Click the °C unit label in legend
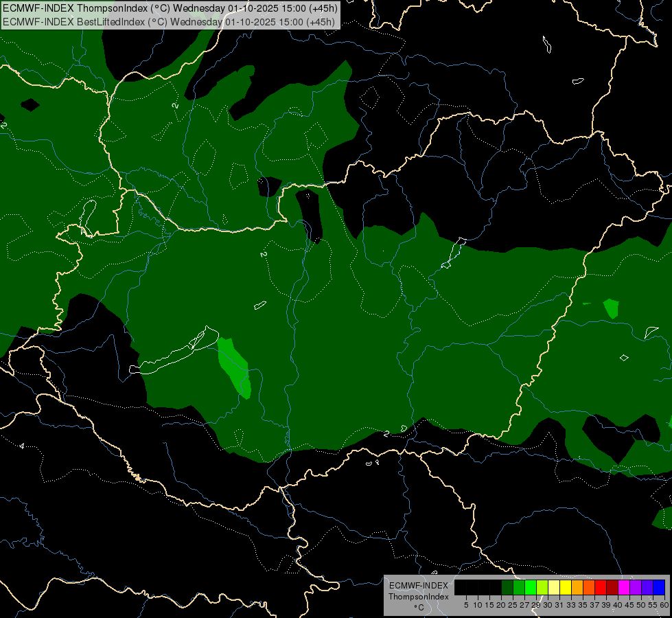Screen dimensions: 672x618 click(x=418, y=608)
